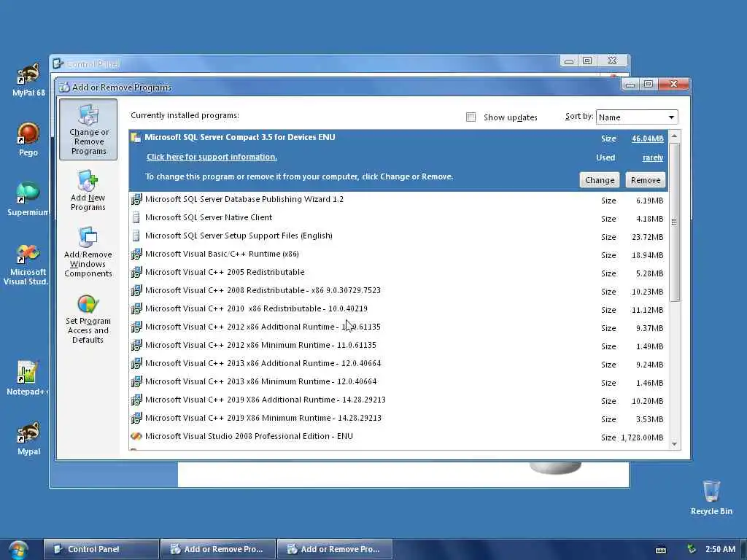Switch to the second Add or Remove Programs taskbar button
Image resolution: width=747 pixels, height=560 pixels.
click(334, 549)
